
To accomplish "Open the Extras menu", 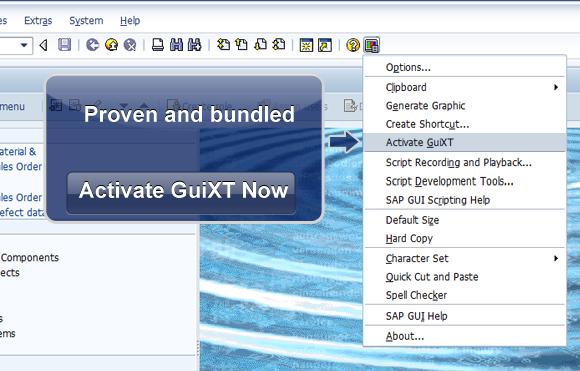I will pyautogui.click(x=38, y=21).
